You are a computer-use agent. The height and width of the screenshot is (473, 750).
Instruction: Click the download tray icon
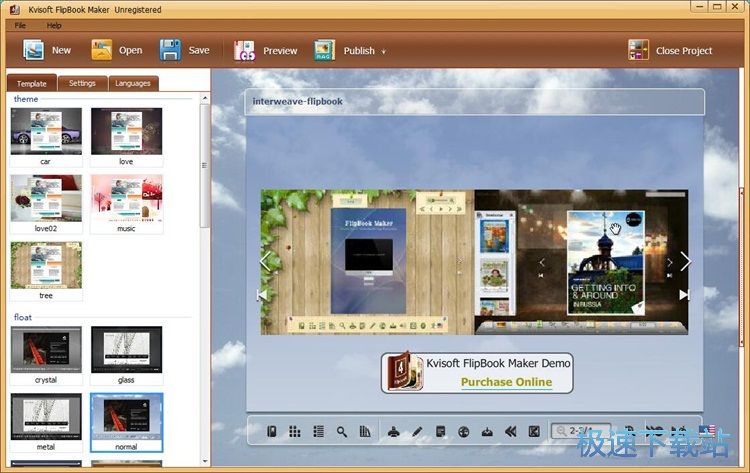click(x=487, y=432)
